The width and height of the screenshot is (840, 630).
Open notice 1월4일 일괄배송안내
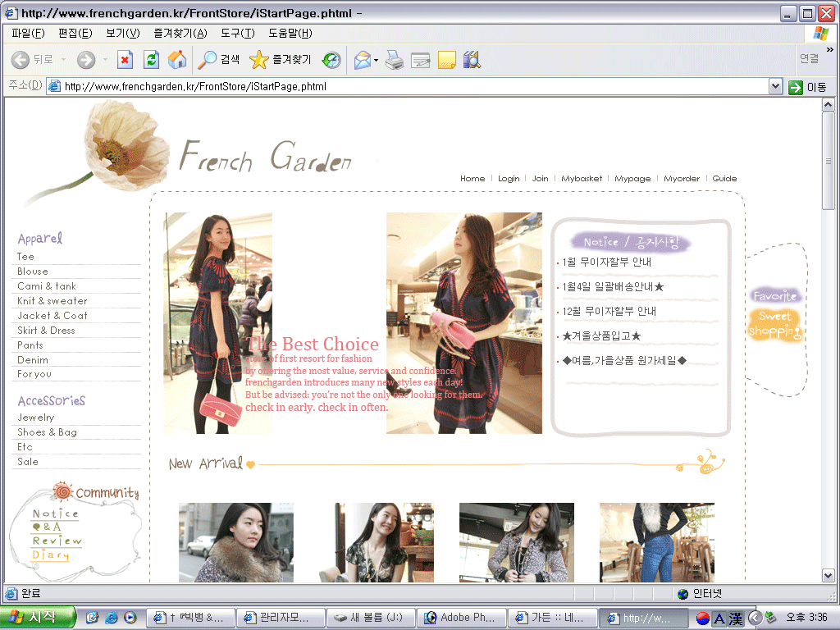[x=613, y=286]
